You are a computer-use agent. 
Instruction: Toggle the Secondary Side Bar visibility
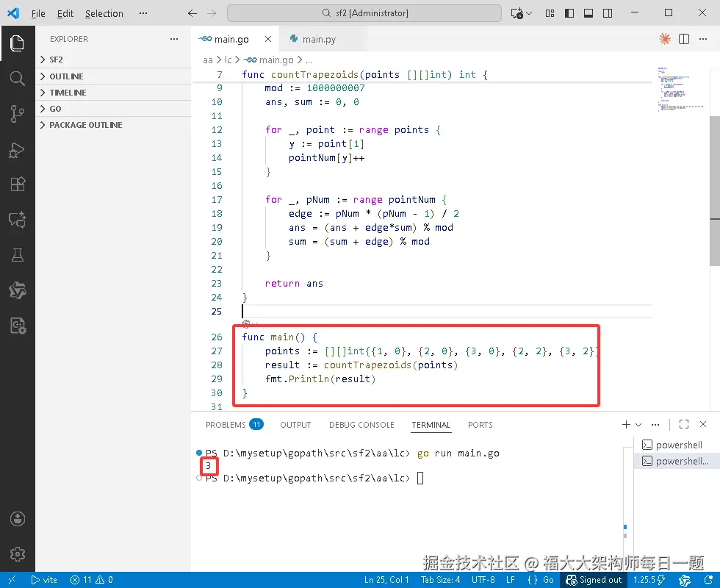tap(608, 13)
